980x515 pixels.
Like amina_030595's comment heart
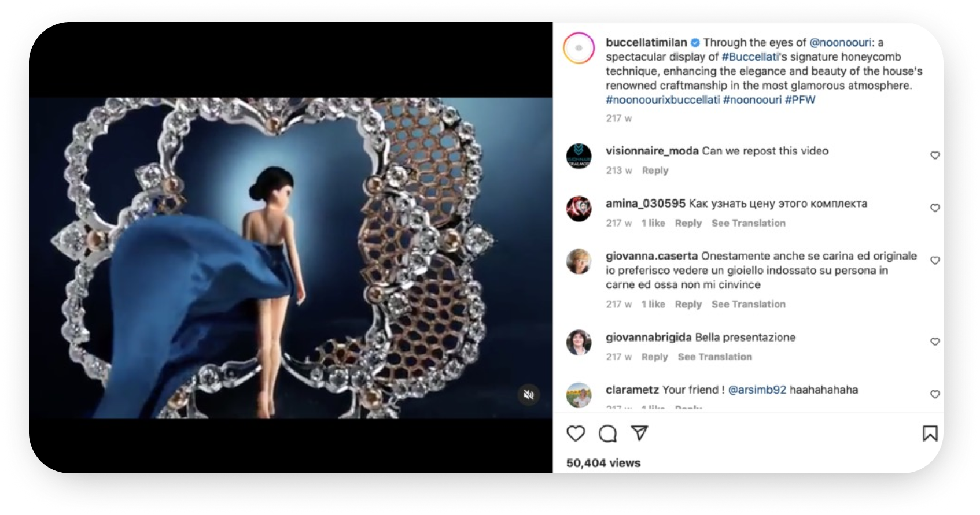[934, 208]
